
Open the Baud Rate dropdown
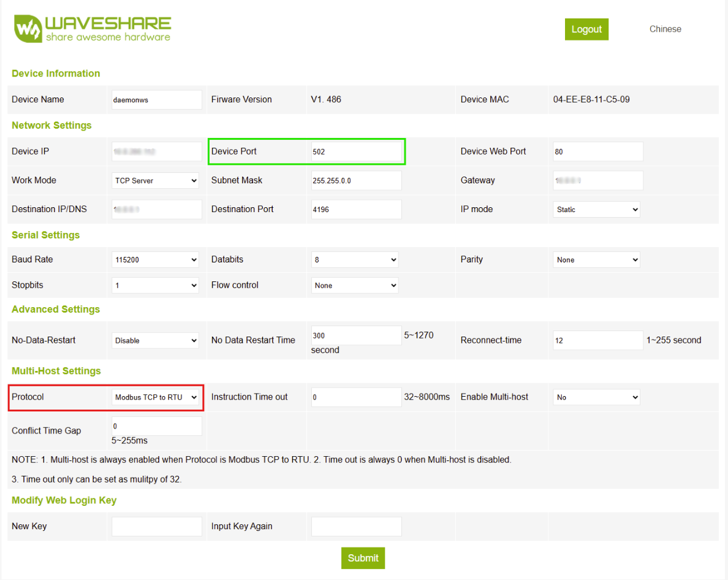[x=156, y=260]
